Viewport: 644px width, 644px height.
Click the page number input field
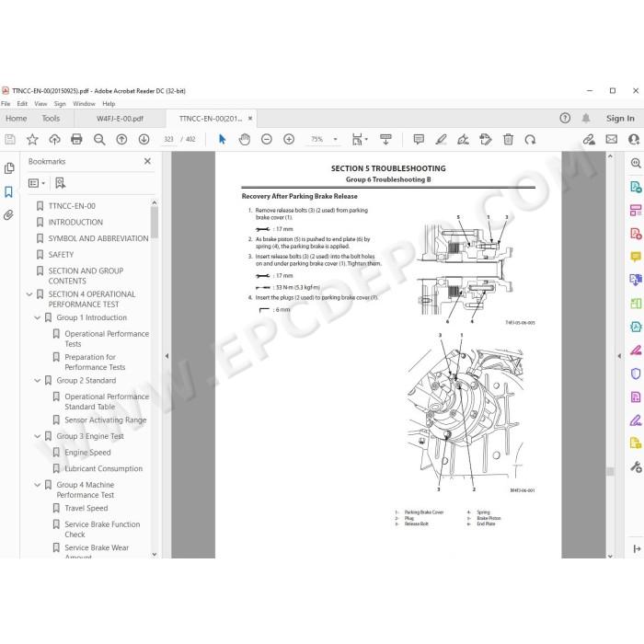coord(168,140)
